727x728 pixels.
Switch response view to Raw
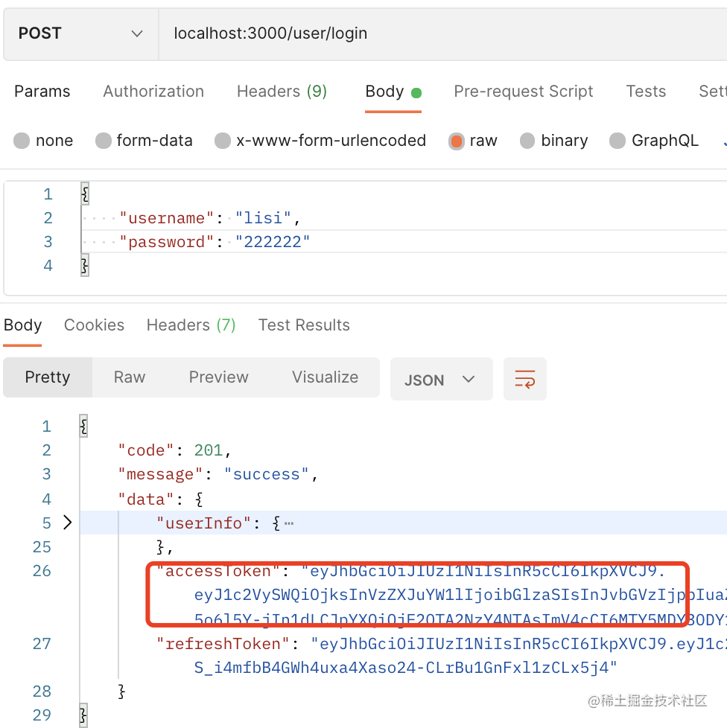tap(130, 377)
